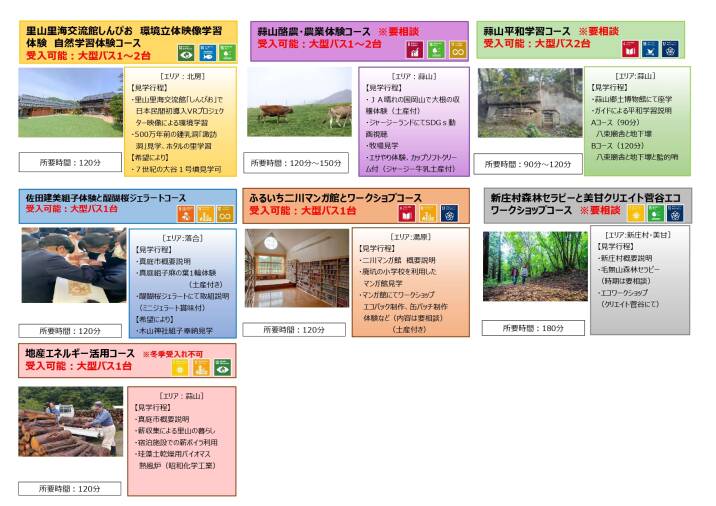Click the green eye SDG icon in the 地産エネルギー header
Screen dimensions: 716x506
coord(222,367)
